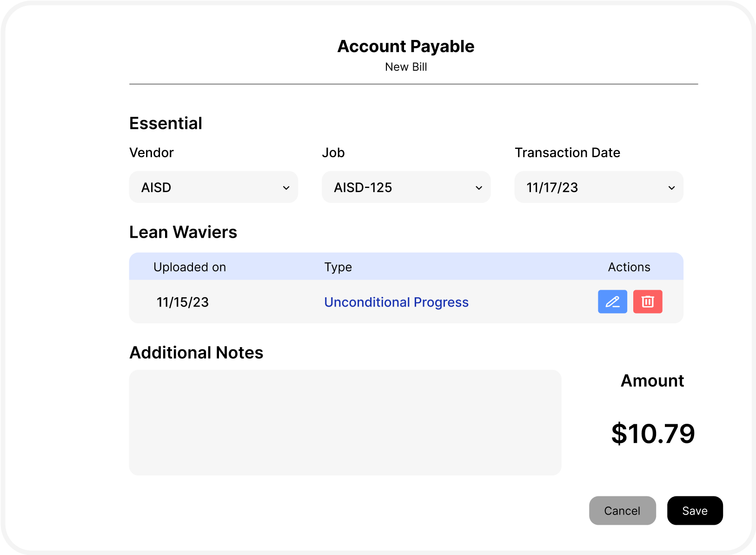
Task: Focus the Additional Notes text area
Action: 345,422
